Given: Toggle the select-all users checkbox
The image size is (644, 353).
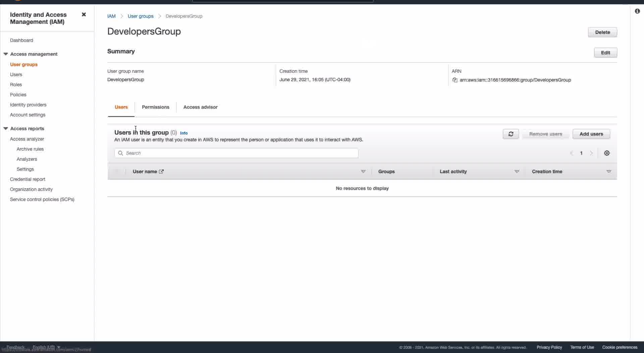Looking at the screenshot, I should coord(117,171).
